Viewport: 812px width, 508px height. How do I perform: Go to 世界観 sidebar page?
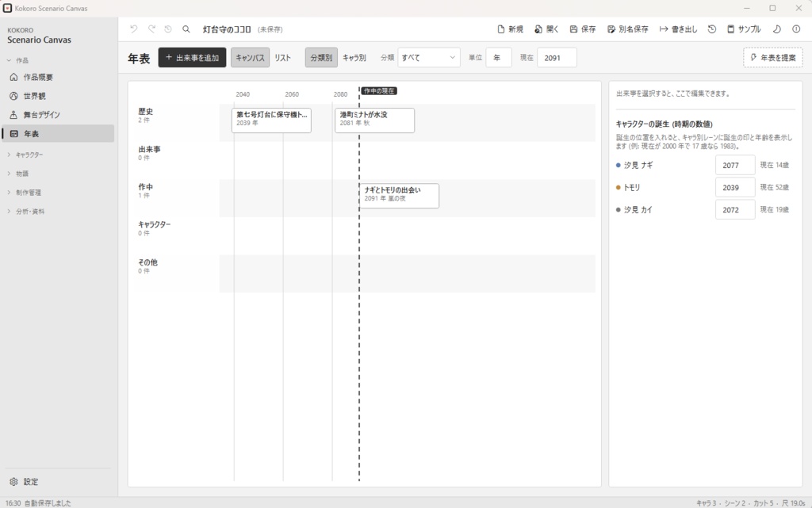(58, 96)
